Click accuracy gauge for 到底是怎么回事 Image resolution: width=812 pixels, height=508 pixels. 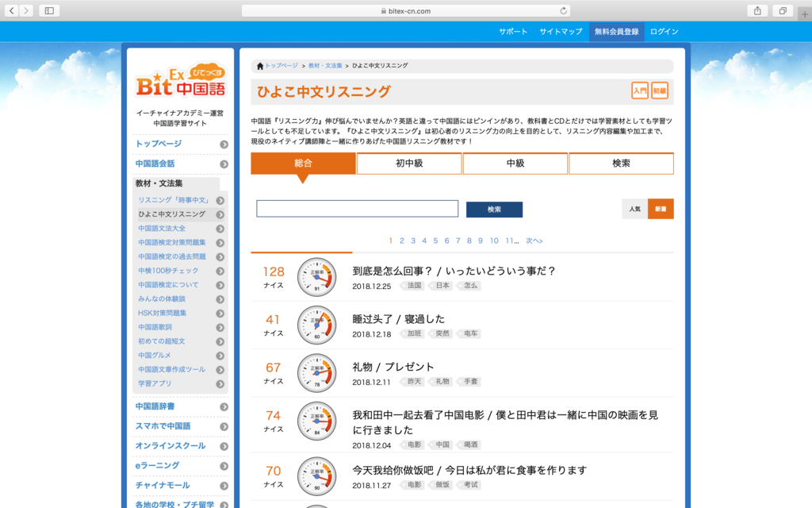tap(317, 277)
